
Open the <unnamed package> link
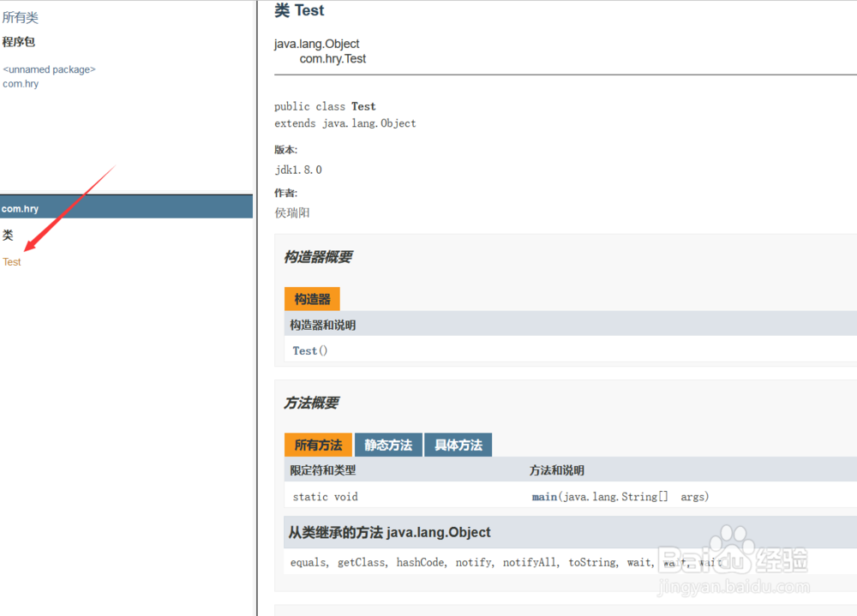tap(49, 69)
